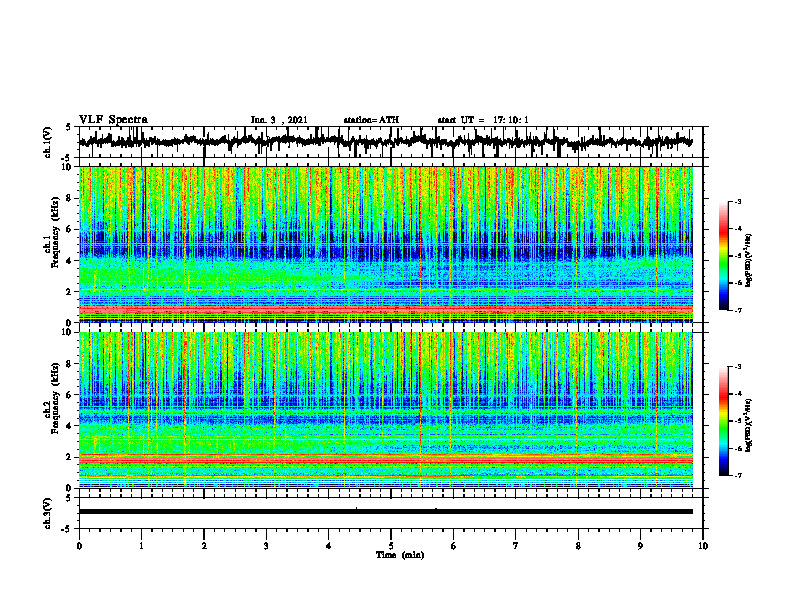The width and height of the screenshot is (792, 612).
Task: Click time-axis tick label "5"
Action: (391, 546)
